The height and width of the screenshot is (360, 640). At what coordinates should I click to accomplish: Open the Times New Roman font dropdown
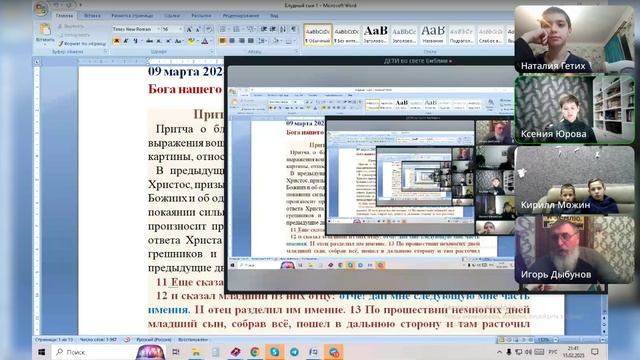[x=159, y=29]
